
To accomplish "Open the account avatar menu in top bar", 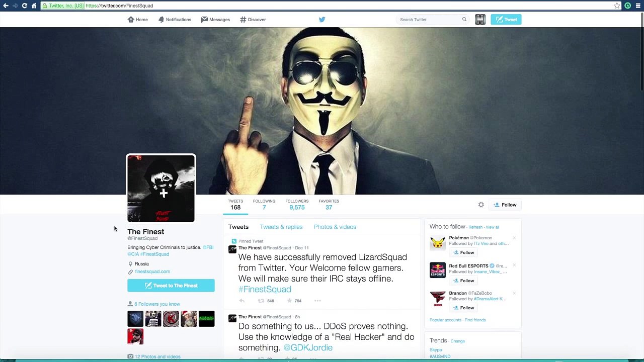I will point(480,20).
